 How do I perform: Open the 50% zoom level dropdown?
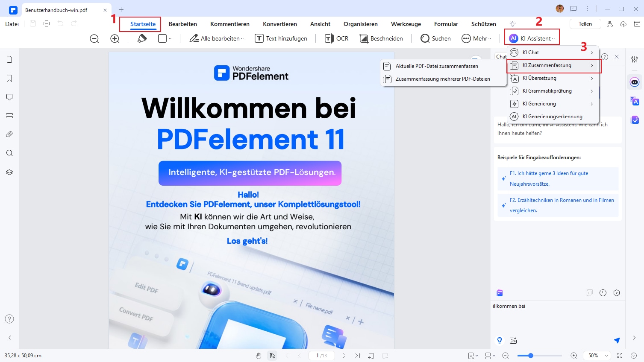[x=597, y=356]
